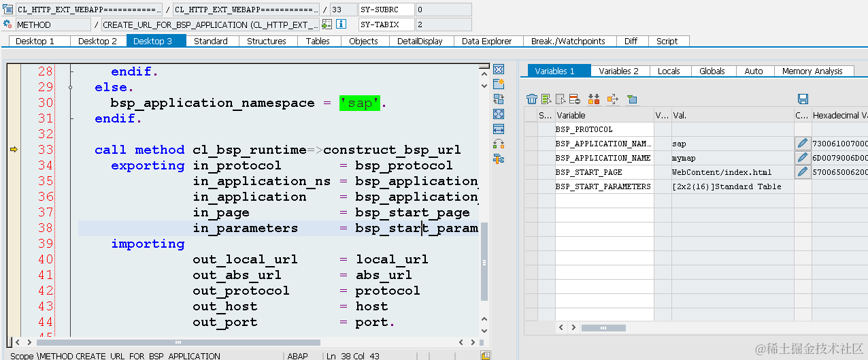
Task: Click the blue floppy disk save icon
Action: click(x=803, y=99)
